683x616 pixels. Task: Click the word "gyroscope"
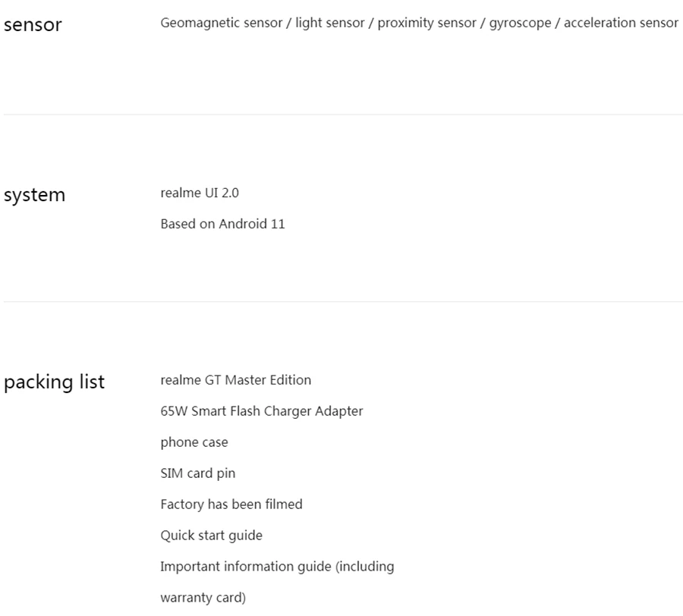pos(521,23)
